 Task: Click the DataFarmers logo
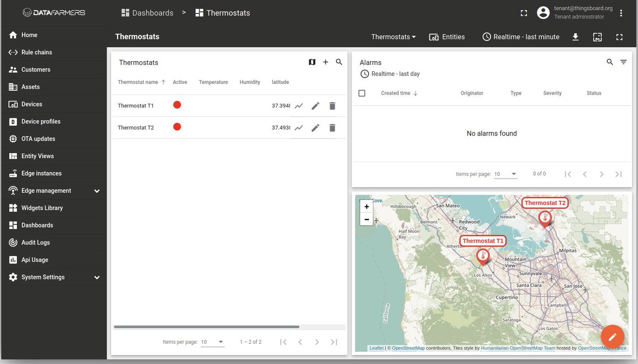coord(54,12)
